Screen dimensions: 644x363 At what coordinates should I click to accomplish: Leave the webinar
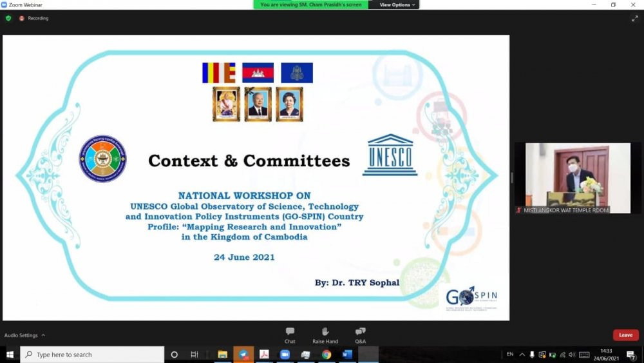(625, 335)
